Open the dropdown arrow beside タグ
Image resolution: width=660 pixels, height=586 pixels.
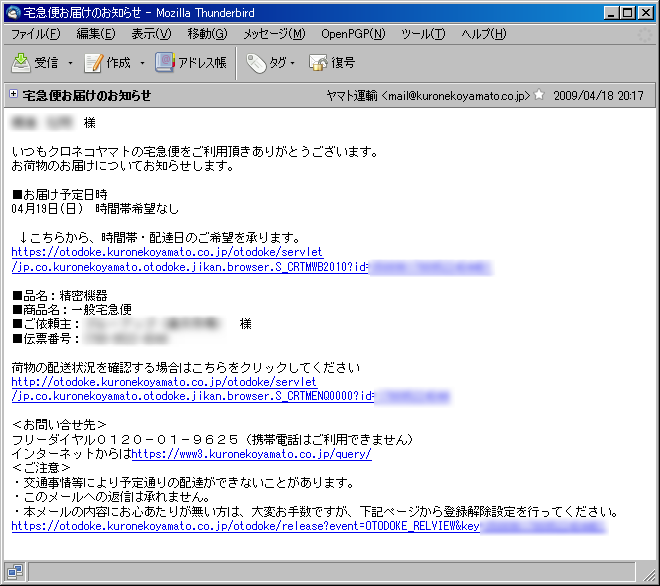click(293, 63)
